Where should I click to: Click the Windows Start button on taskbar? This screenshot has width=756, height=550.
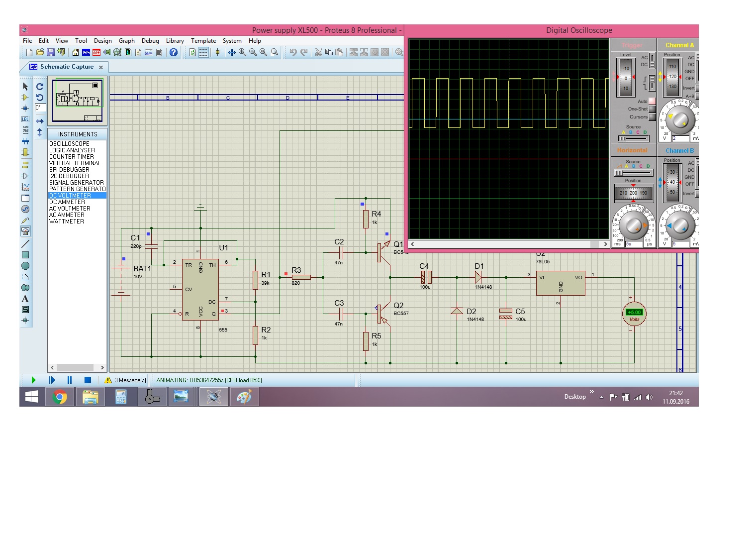32,397
